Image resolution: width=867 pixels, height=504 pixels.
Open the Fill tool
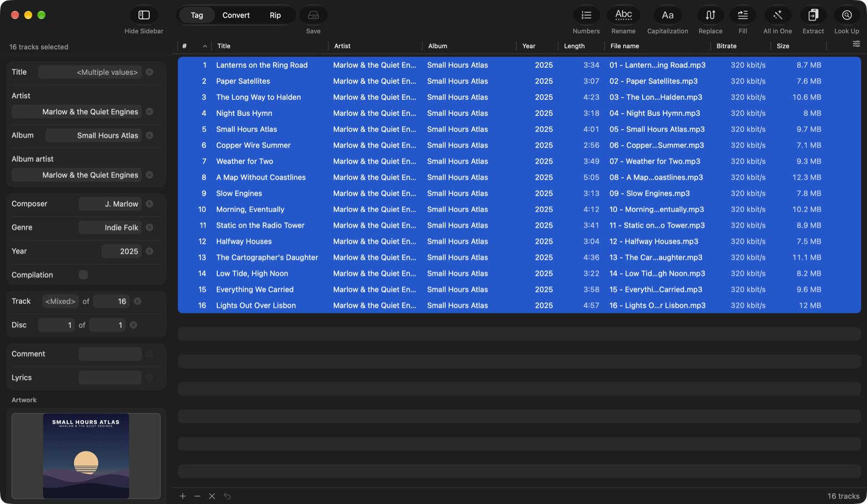pyautogui.click(x=743, y=15)
